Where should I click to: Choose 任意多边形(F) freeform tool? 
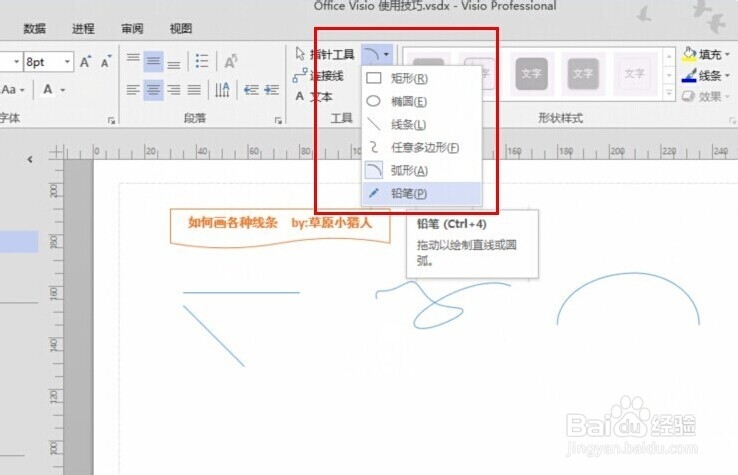[422, 147]
